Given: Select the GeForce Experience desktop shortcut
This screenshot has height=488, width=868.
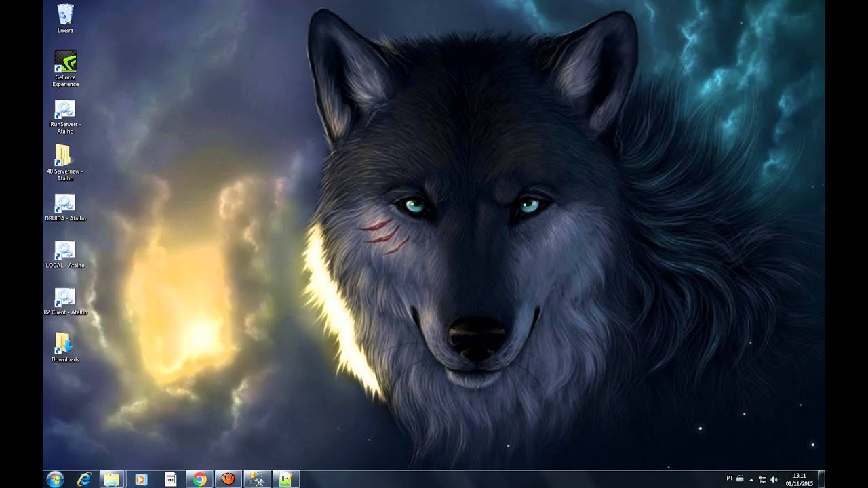Looking at the screenshot, I should point(66,69).
